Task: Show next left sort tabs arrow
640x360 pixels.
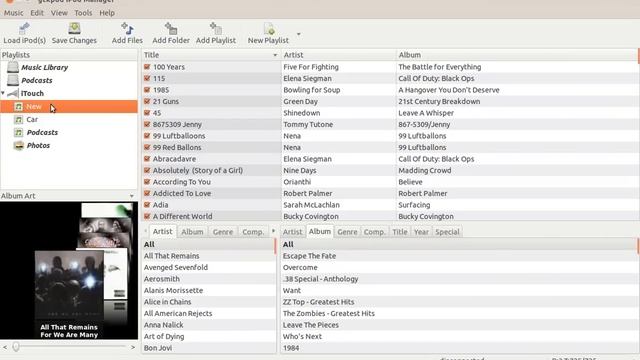Action: [x=273, y=231]
